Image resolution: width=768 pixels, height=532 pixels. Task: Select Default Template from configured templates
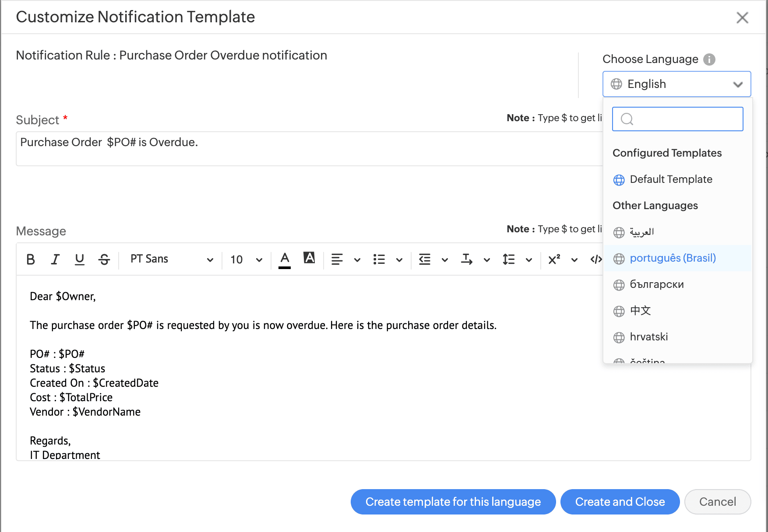pos(670,179)
